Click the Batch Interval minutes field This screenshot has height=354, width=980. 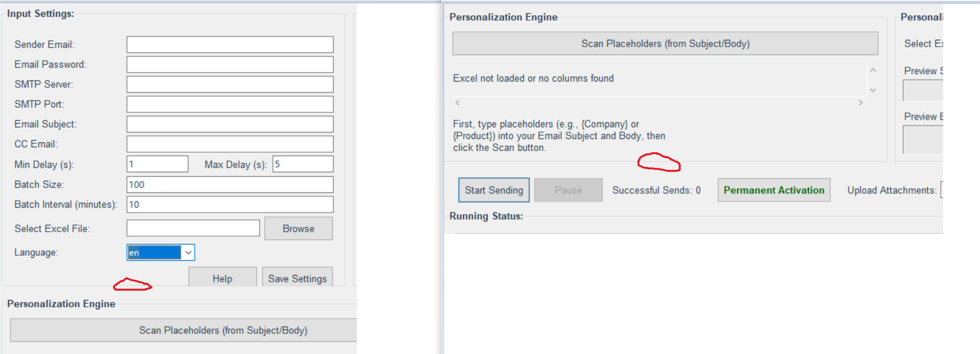coord(230,204)
